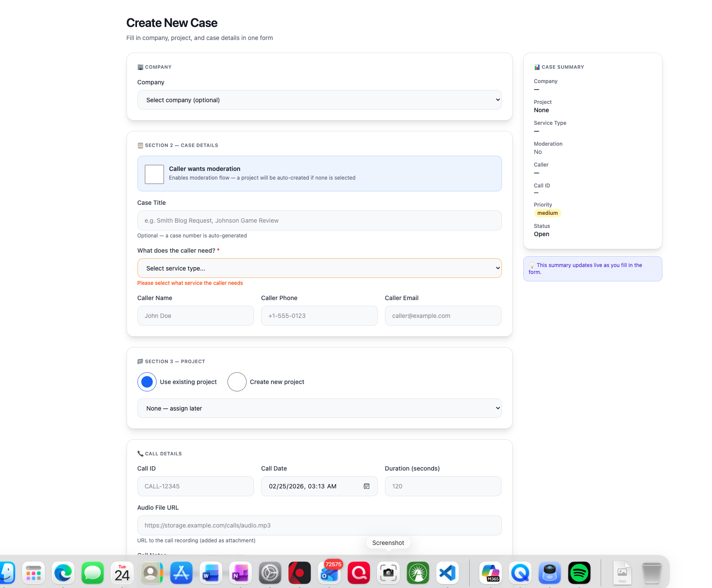Open the date picker on the Call Date field
The image size is (712, 588).
(x=367, y=486)
